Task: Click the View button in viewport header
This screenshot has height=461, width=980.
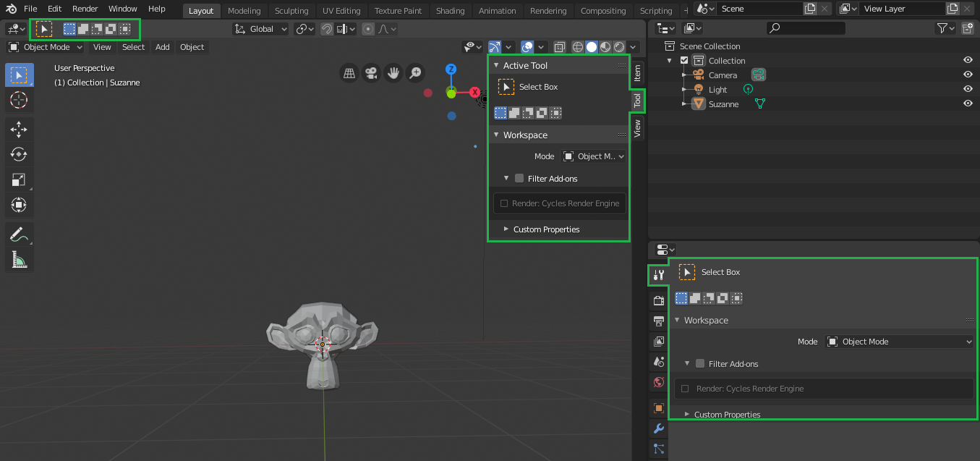Action: pyautogui.click(x=102, y=47)
